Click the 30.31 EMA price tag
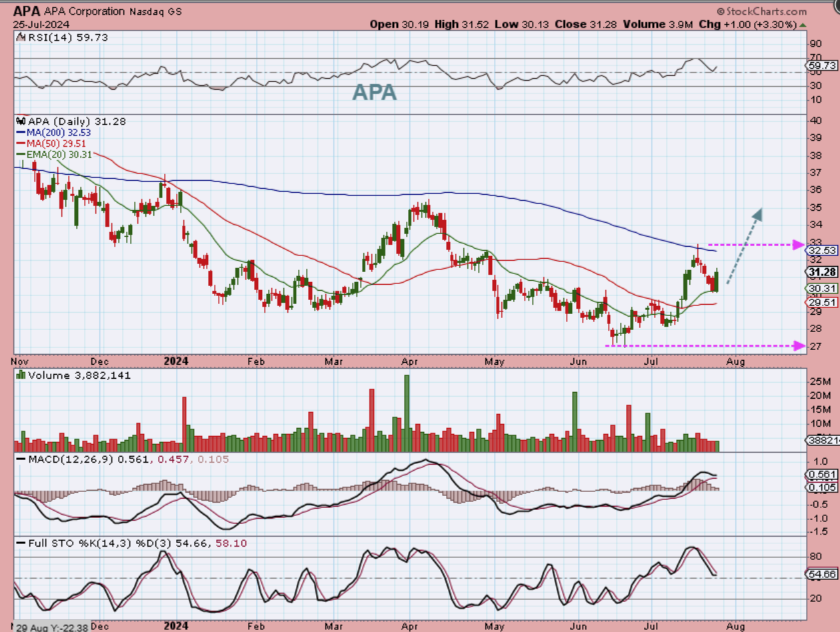840x632 pixels. tap(821, 289)
